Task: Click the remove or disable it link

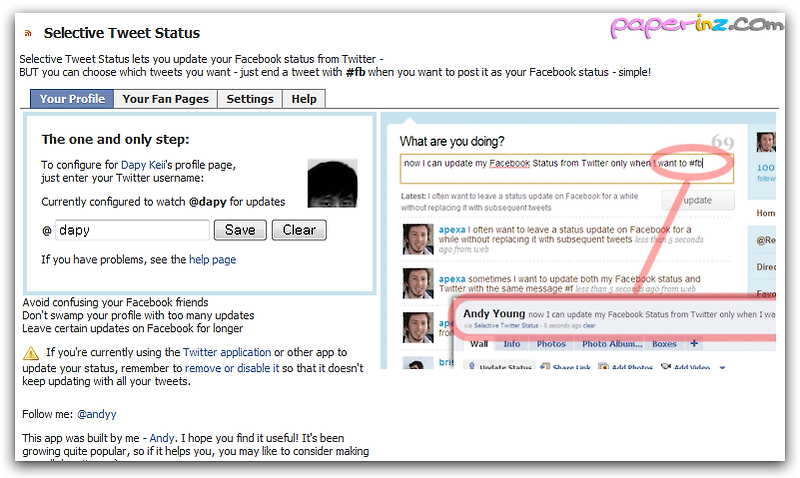Action: (232, 368)
